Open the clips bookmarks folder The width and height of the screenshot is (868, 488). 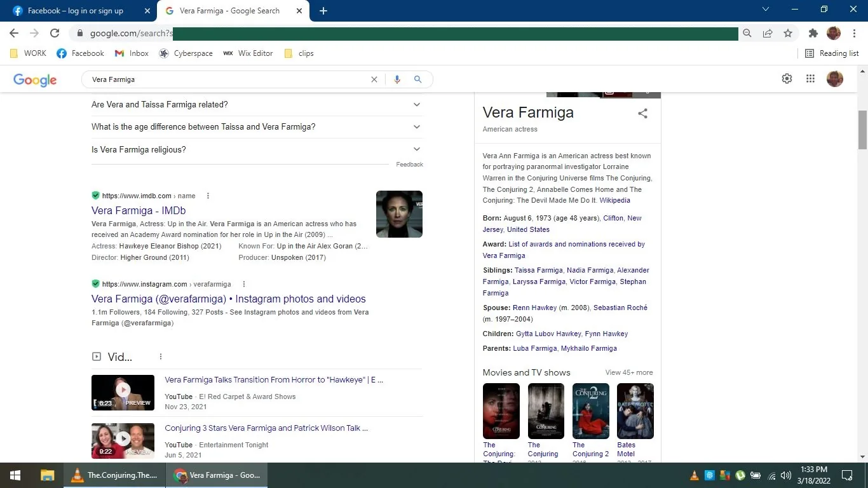tap(299, 53)
